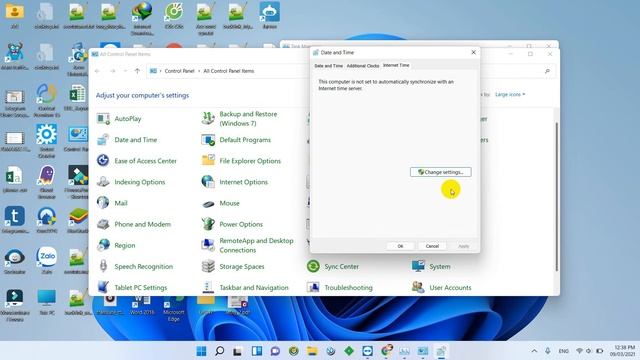Open Zalo desktop shortcut
This screenshot has height=360, width=640.
pyautogui.click(x=47, y=260)
